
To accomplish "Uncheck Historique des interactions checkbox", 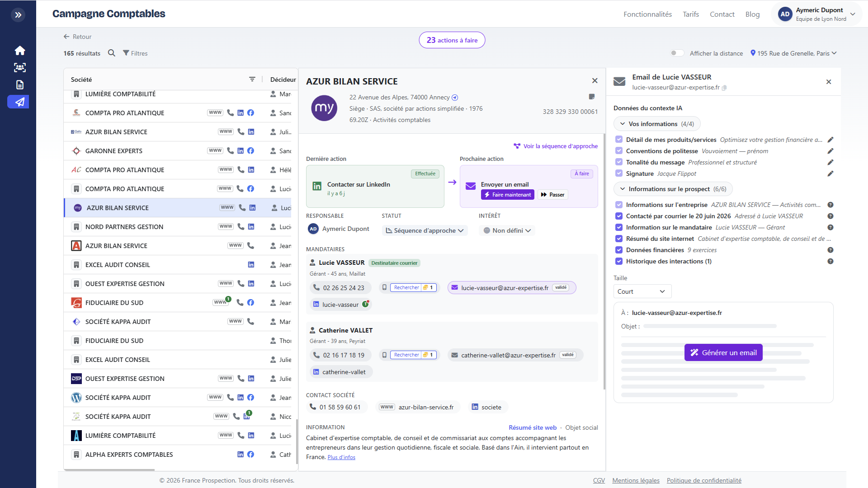I will [x=619, y=261].
